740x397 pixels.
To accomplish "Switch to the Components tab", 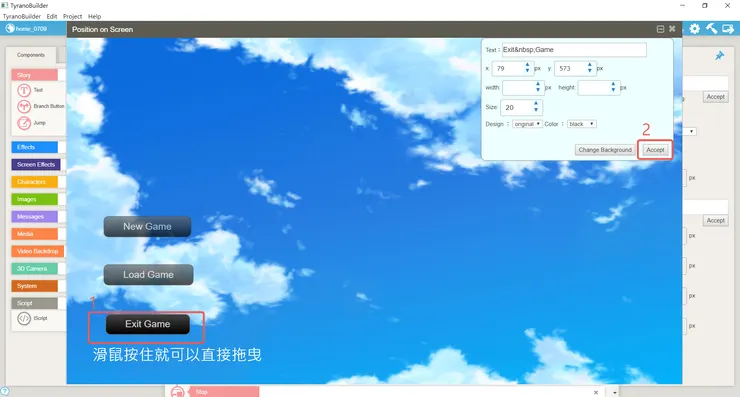I will tap(31, 55).
